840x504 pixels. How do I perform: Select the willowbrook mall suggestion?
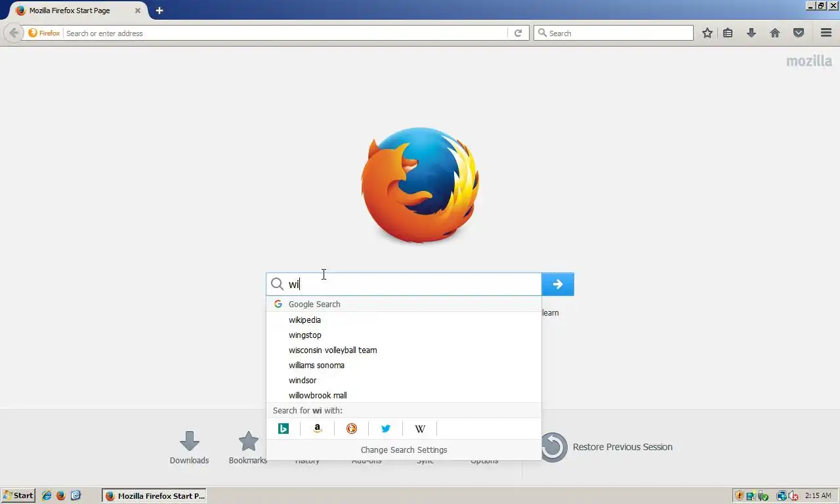404,395
